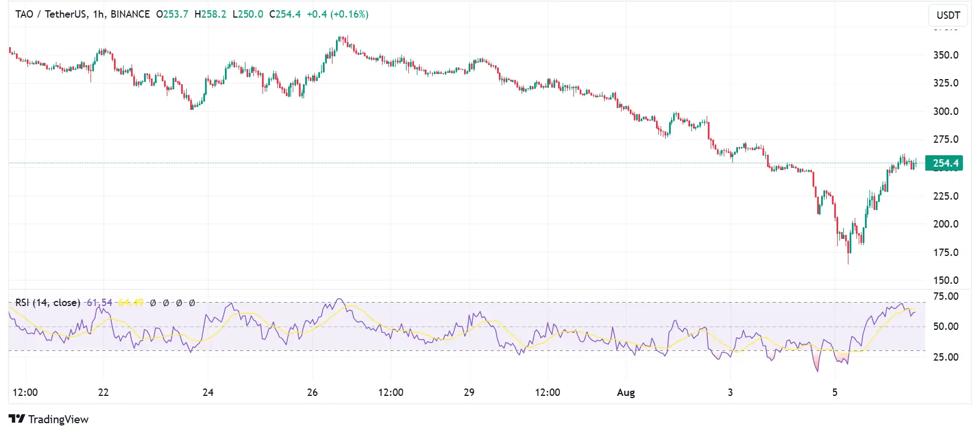Click the 22 date on time axis

coord(103,392)
